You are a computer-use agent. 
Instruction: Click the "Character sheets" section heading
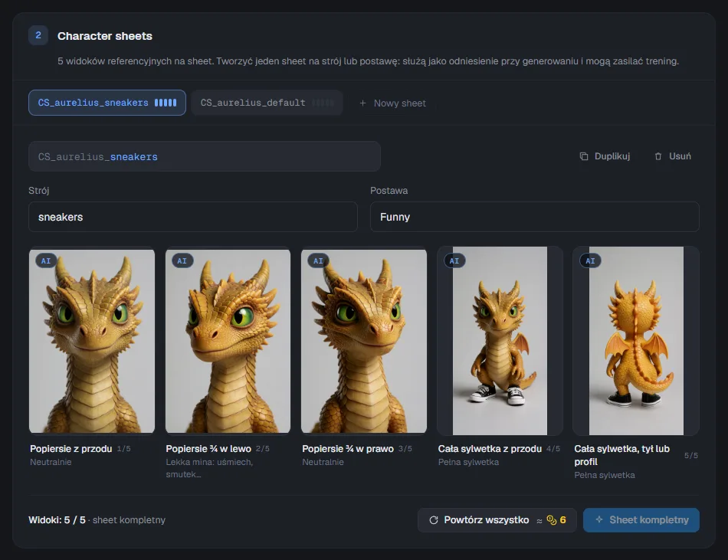coord(105,36)
